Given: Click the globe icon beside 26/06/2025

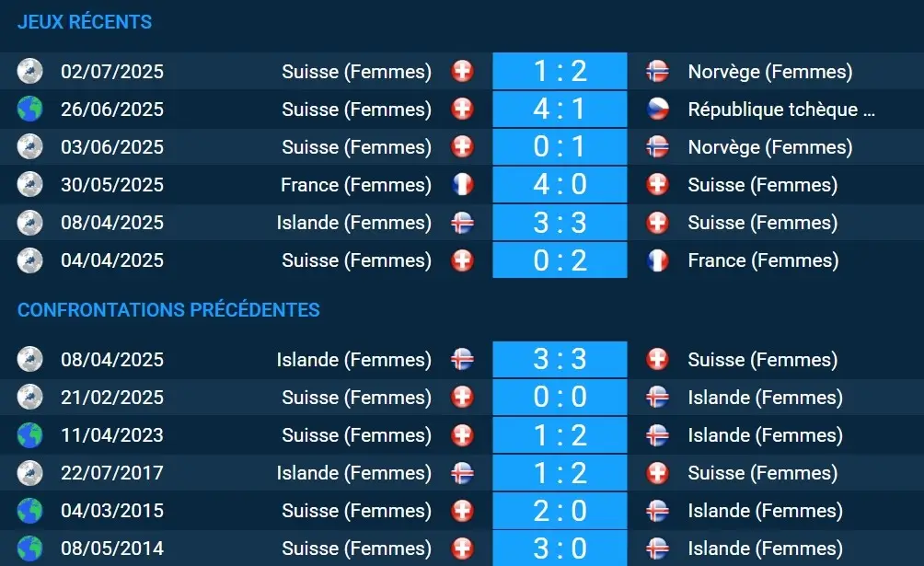Looking at the screenshot, I should pos(29,110).
